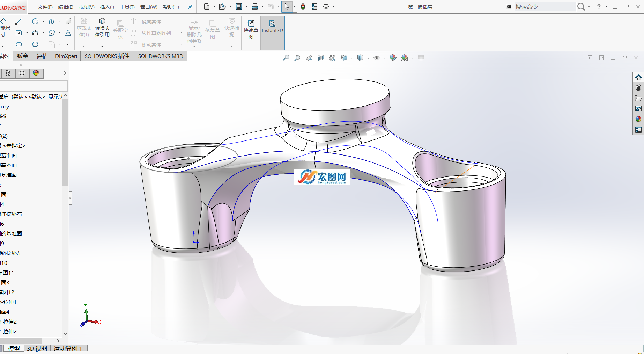Switch to the SOLIDWORKS 插件 tab
The image size is (644, 354).
[107, 56]
